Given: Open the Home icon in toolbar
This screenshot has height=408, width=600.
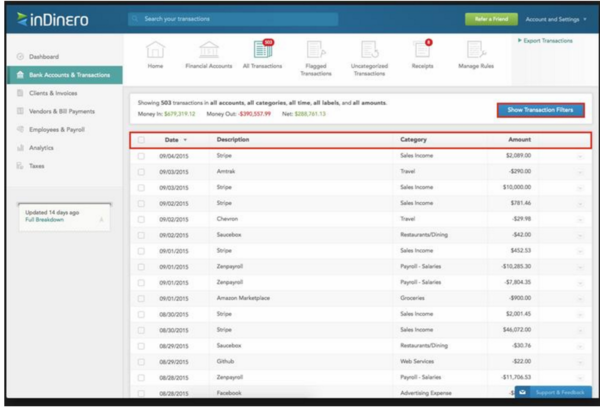Looking at the screenshot, I should point(155,51).
